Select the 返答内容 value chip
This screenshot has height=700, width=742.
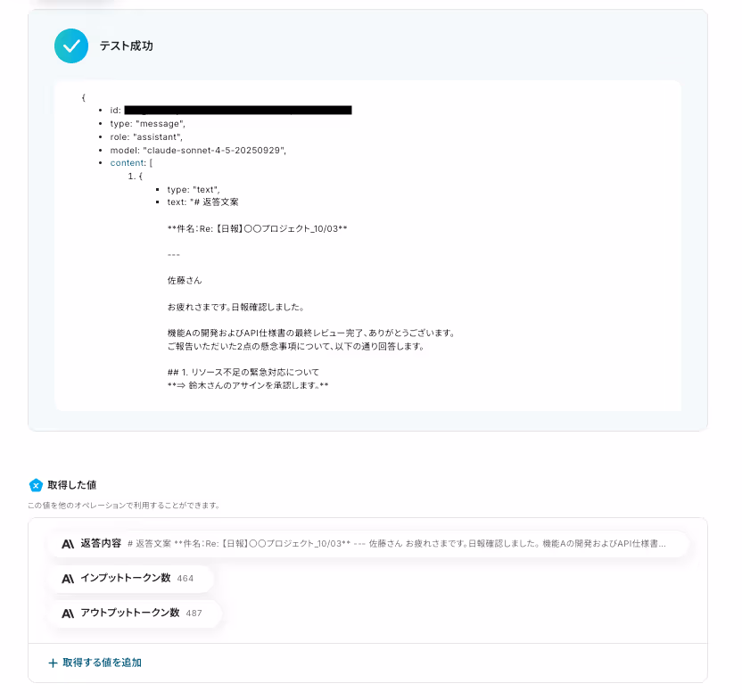coord(367,544)
